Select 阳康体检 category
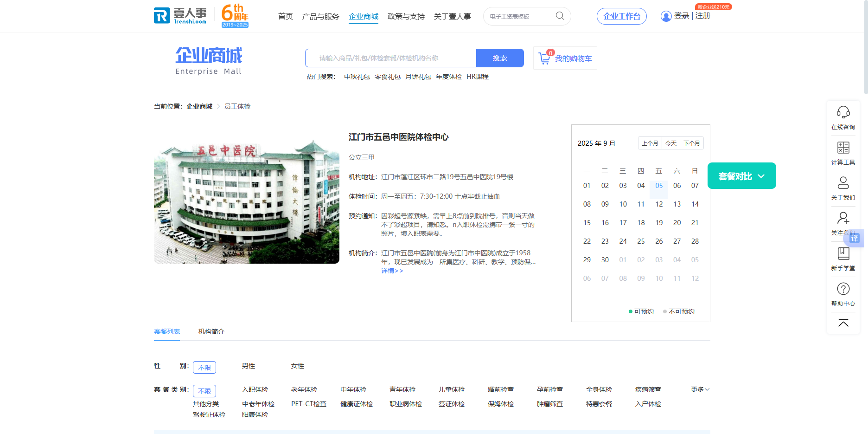 (x=255, y=415)
